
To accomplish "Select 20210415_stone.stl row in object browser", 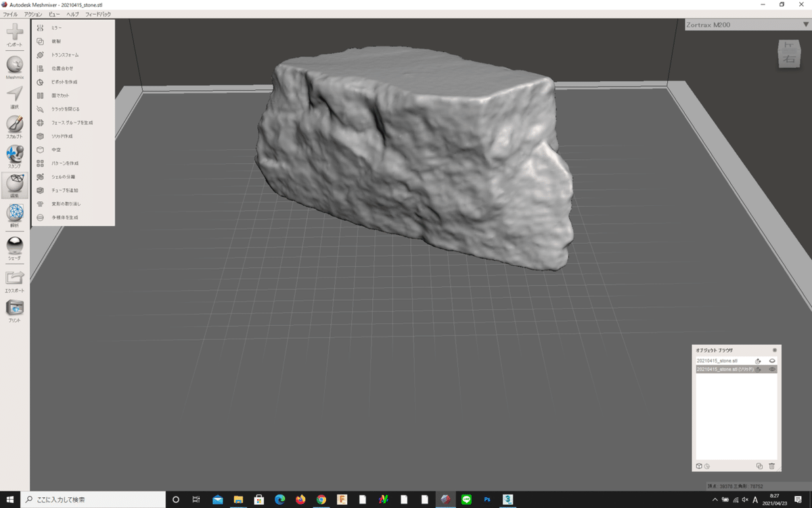I will coord(736,361).
